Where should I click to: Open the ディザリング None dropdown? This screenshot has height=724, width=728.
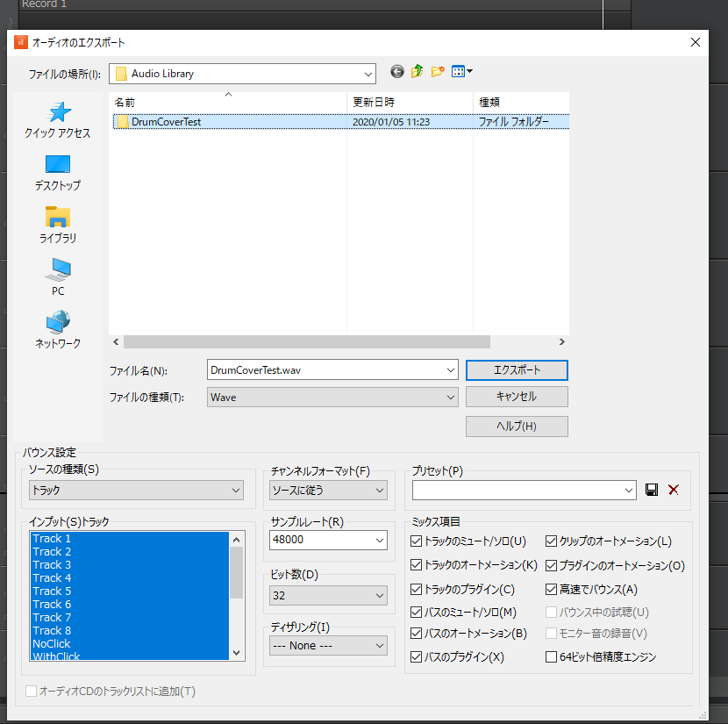click(x=328, y=646)
